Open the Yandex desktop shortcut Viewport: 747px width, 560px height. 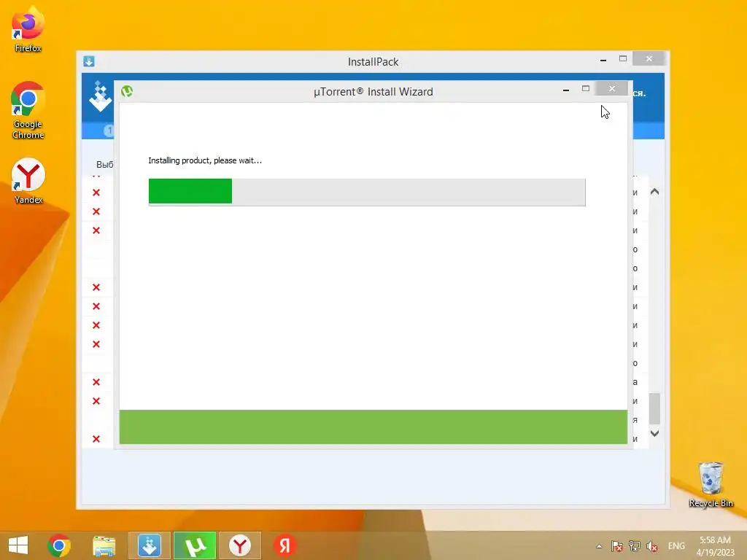coord(28,182)
